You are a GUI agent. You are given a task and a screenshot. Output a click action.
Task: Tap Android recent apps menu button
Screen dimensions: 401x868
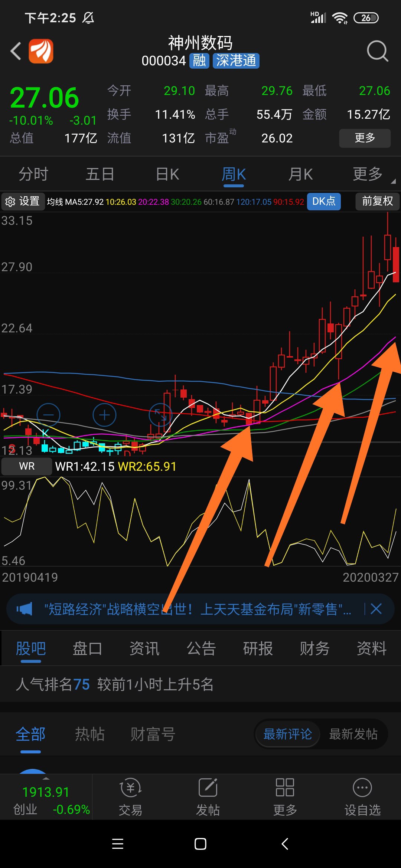[118, 844]
